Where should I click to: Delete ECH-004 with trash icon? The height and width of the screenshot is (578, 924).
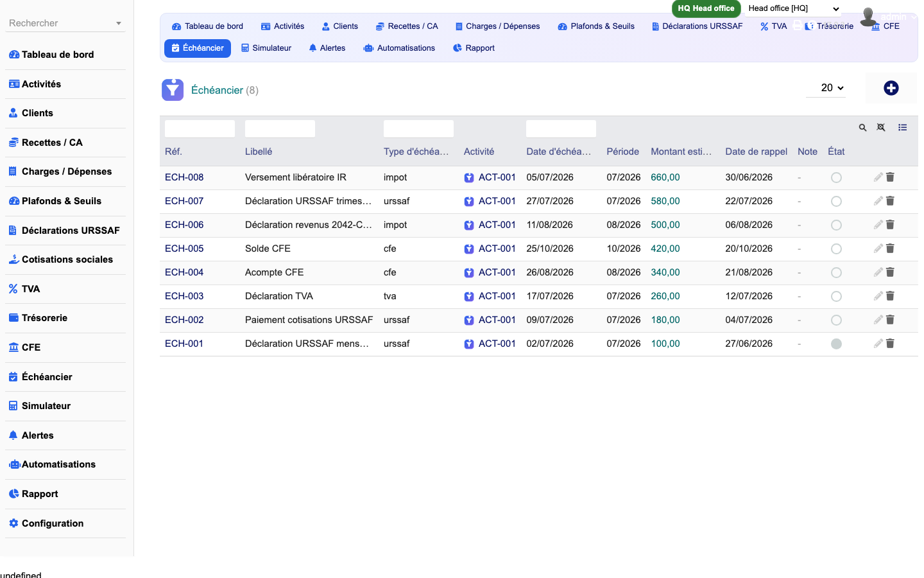coord(890,272)
